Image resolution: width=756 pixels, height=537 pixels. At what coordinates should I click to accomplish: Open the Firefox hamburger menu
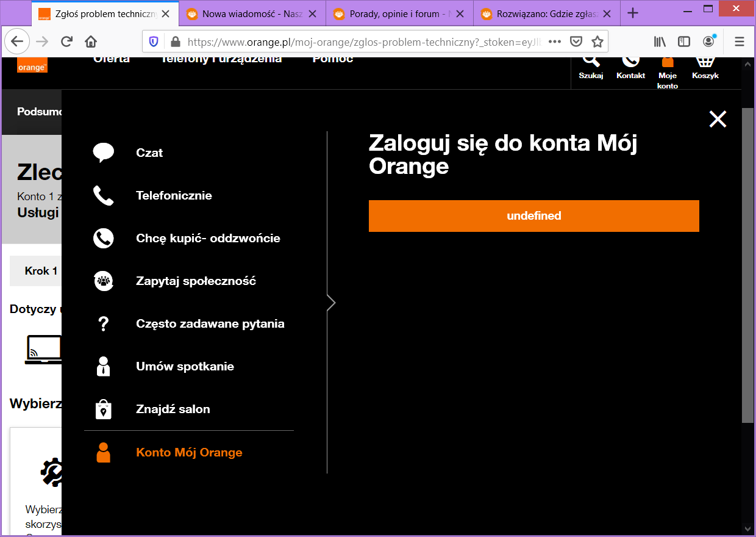point(740,41)
